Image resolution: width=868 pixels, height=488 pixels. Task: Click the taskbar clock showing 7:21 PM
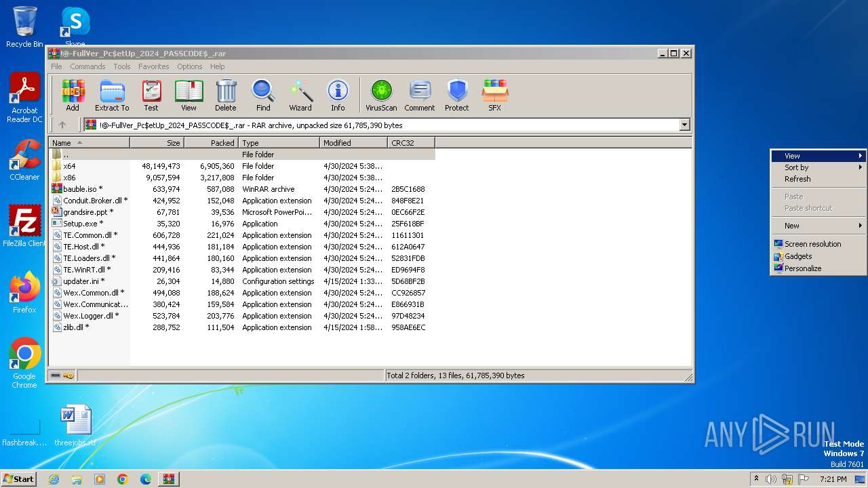pos(833,479)
